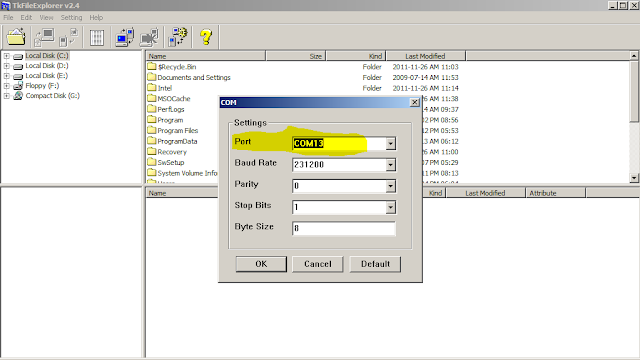Select the PerfLogs folder
640x360 pixels.
pos(171,109)
